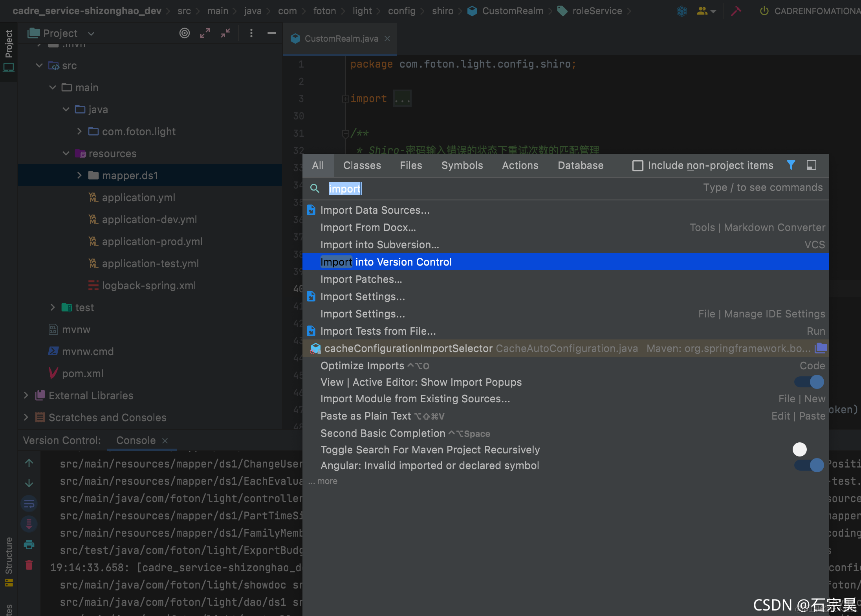Select the All search tab
The height and width of the screenshot is (616, 861).
[318, 165]
